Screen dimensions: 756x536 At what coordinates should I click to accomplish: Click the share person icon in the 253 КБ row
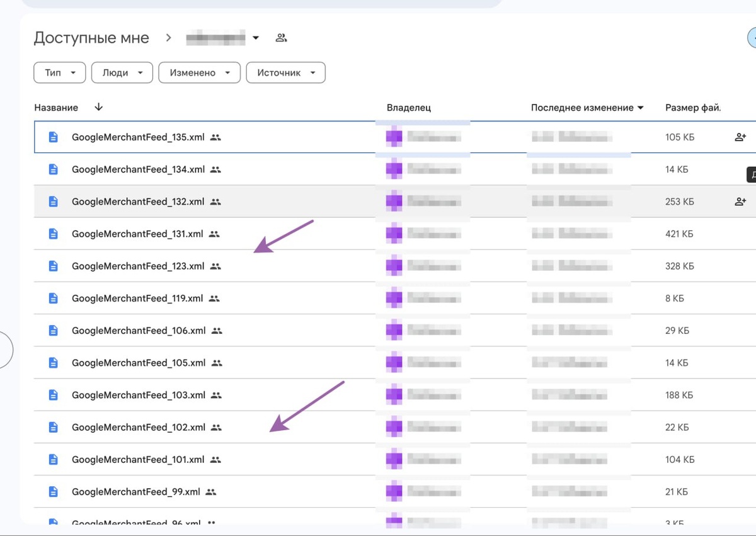pos(740,202)
